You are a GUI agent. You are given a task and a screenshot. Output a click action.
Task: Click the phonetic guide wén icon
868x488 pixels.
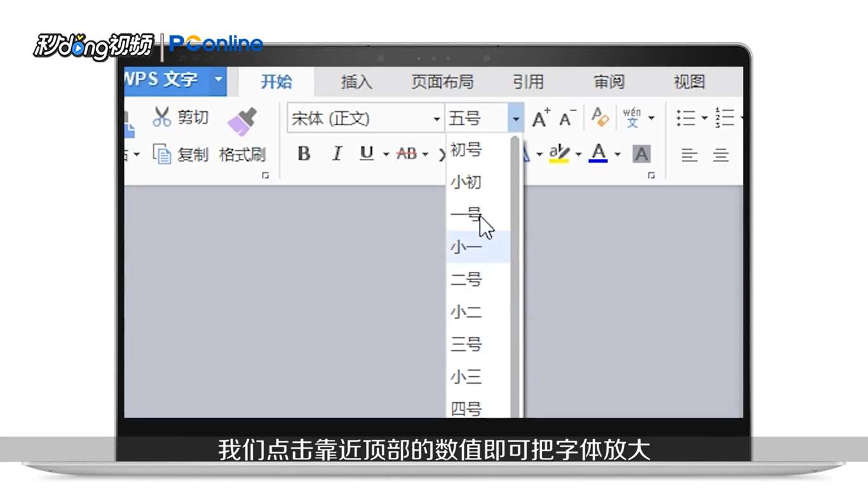click(x=632, y=118)
